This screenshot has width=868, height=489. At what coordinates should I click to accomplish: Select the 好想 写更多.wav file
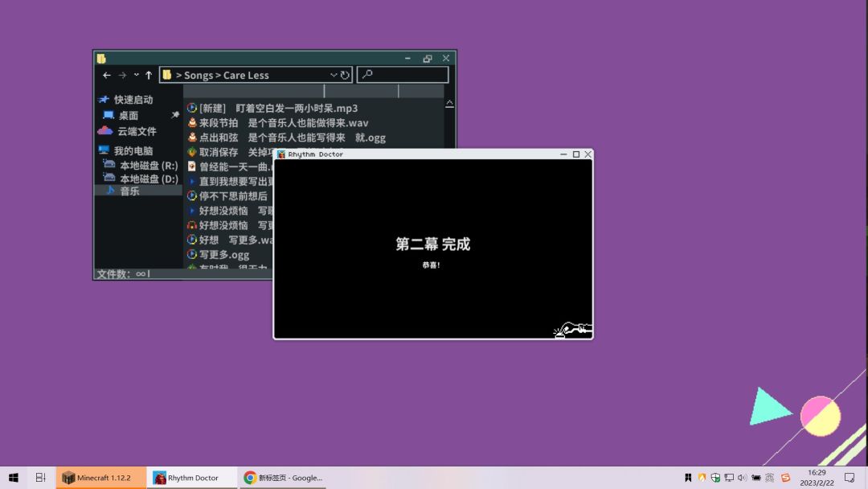click(230, 240)
